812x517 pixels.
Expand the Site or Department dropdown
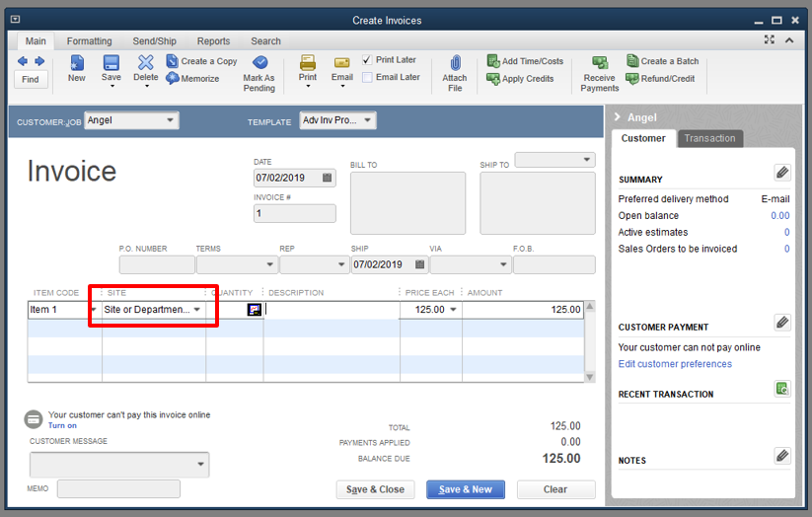(x=196, y=309)
